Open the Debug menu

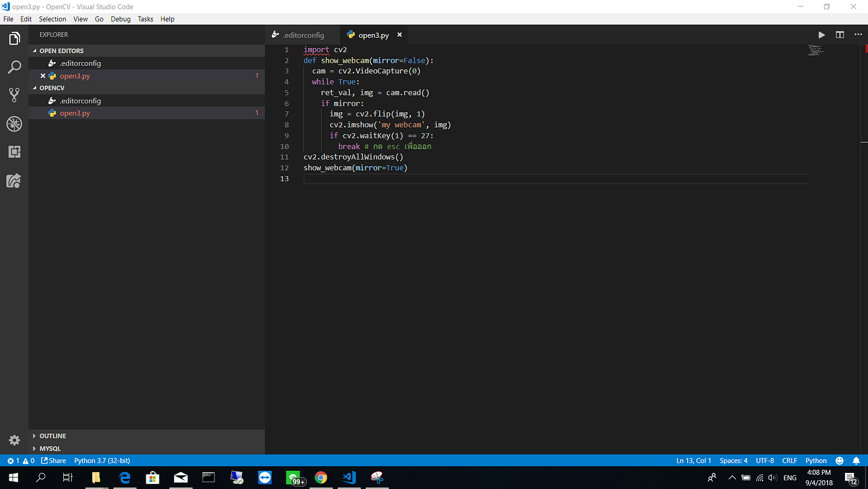(120, 19)
